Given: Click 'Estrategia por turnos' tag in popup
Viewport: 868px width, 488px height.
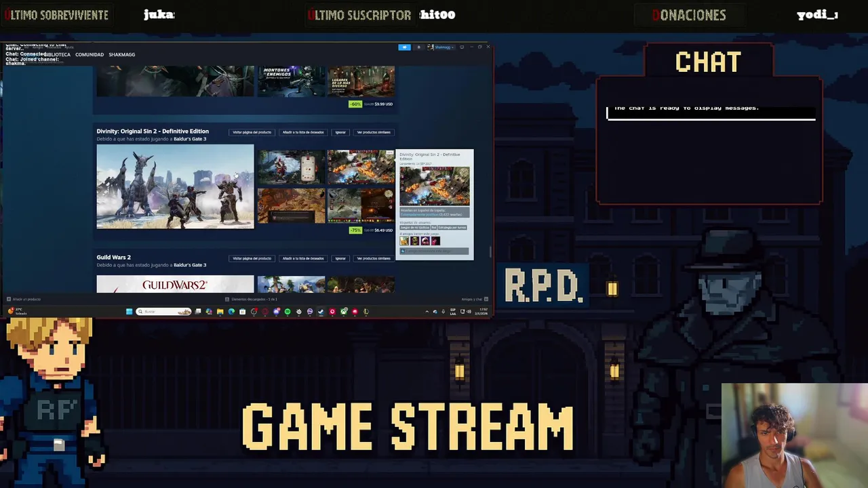Looking at the screenshot, I should [452, 227].
